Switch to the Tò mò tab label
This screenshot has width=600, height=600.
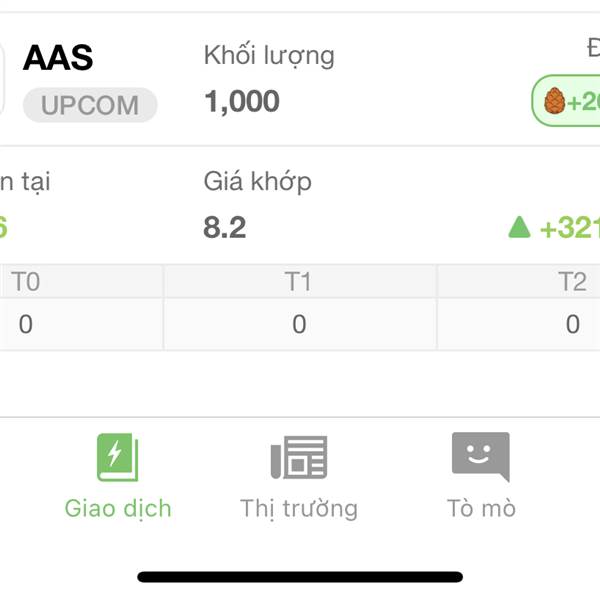(481, 508)
